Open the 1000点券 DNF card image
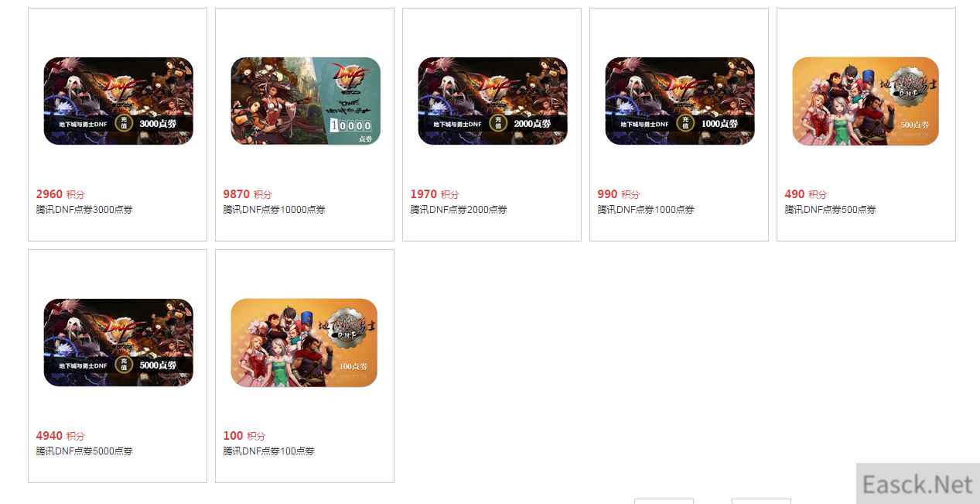This screenshot has height=504, width=980. (680, 101)
